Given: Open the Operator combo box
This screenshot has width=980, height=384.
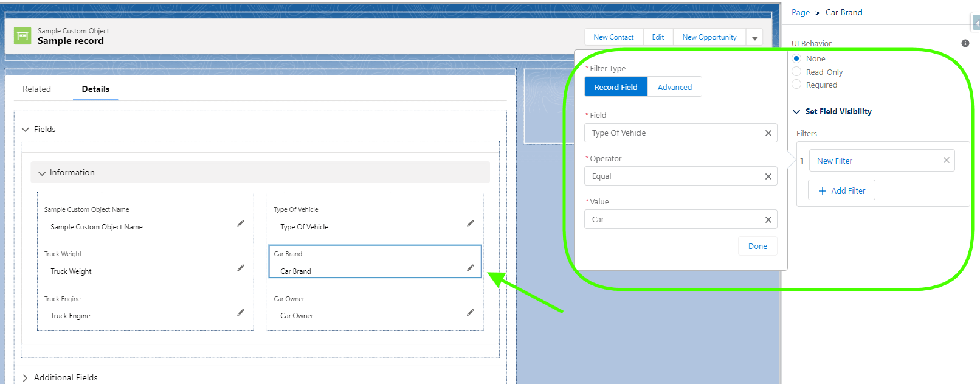Looking at the screenshot, I should click(681, 176).
